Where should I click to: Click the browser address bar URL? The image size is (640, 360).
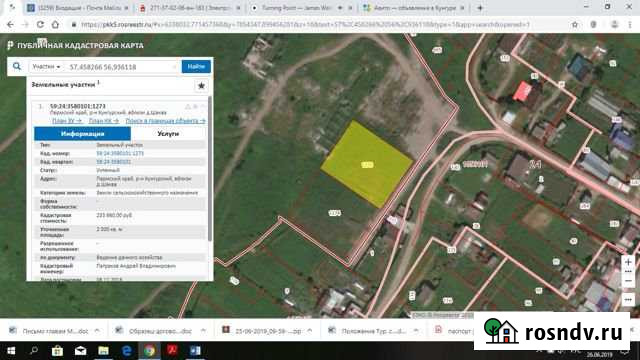[x=305, y=24]
